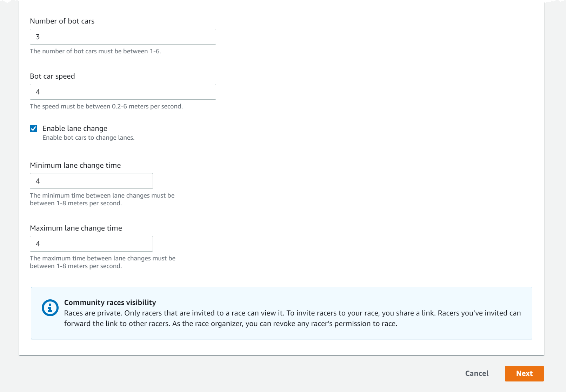Click the Bot car speed label text
The image size is (566, 392).
pos(52,76)
